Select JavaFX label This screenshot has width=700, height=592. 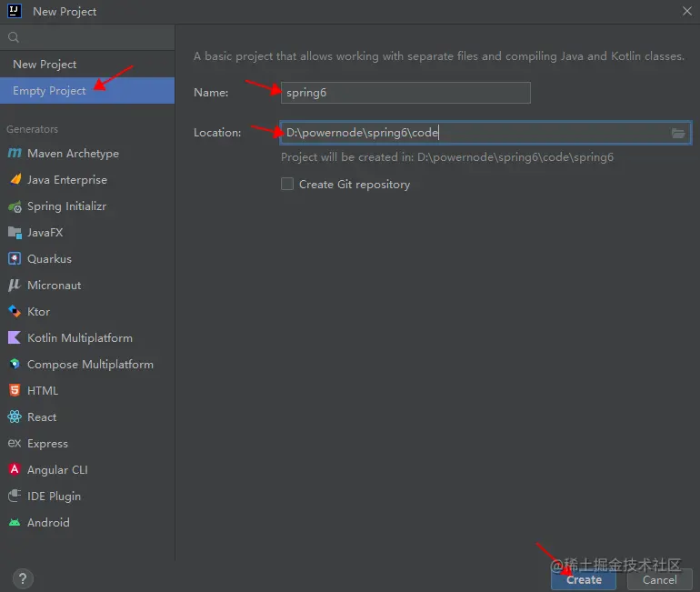45,233
